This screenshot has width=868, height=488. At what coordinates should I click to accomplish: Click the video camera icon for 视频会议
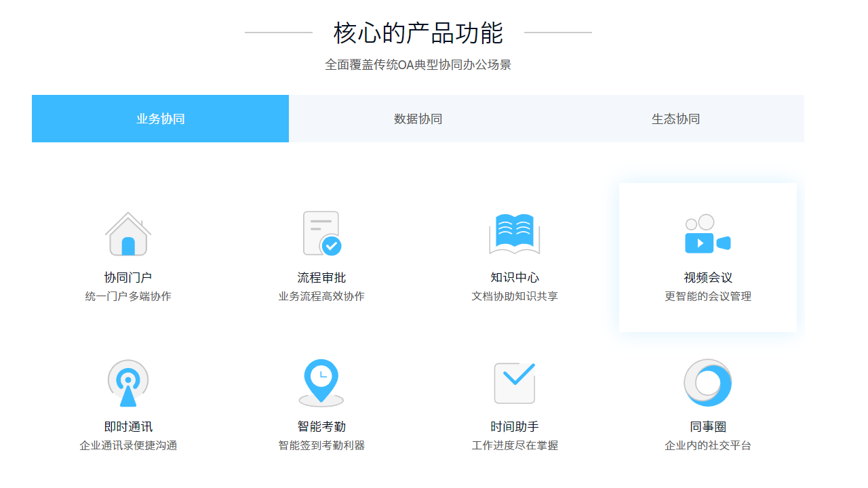click(708, 234)
